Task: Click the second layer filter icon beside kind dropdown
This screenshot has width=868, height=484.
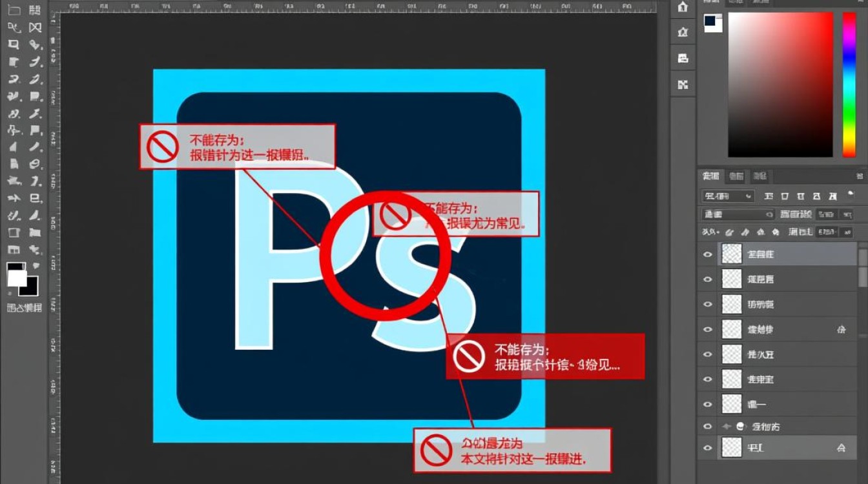Action: pos(785,196)
